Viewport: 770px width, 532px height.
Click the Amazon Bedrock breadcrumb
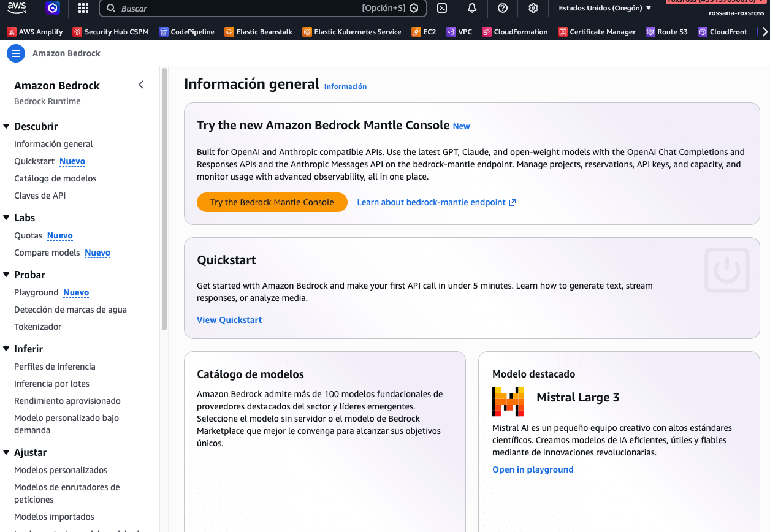66,53
